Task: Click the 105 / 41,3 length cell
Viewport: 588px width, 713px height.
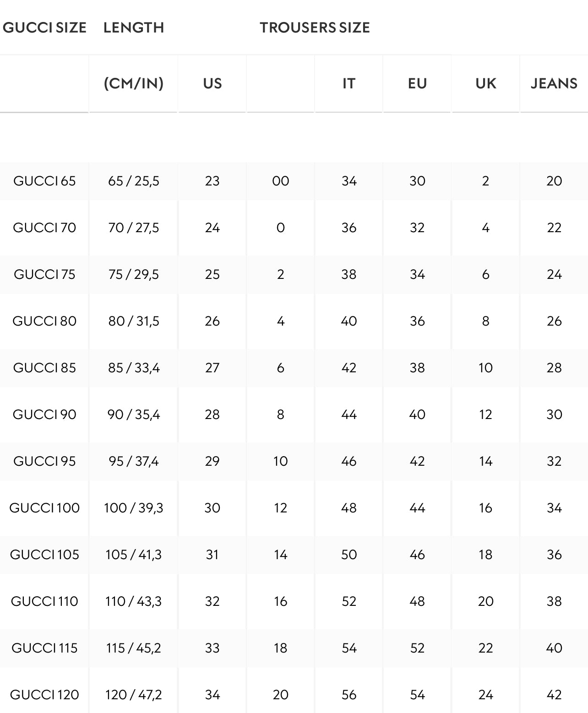Action: point(134,555)
